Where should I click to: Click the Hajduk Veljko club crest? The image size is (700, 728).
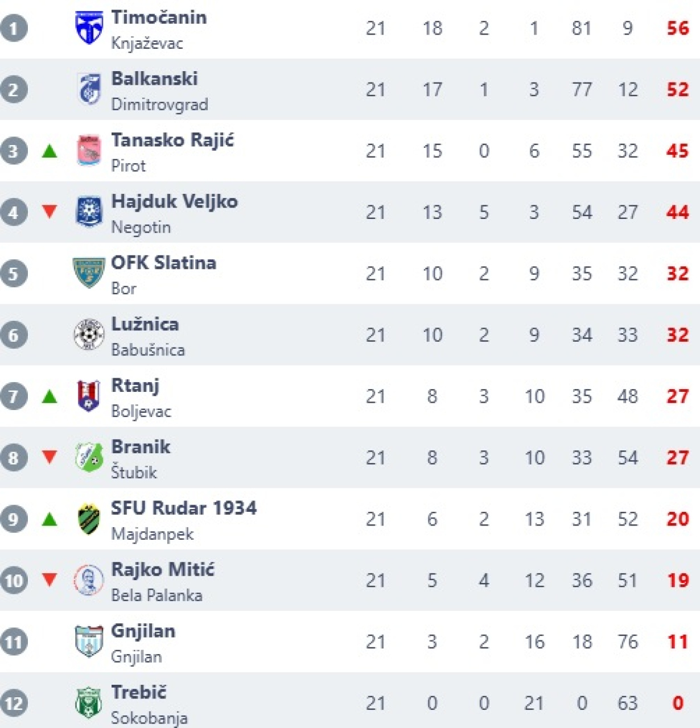tap(89, 212)
